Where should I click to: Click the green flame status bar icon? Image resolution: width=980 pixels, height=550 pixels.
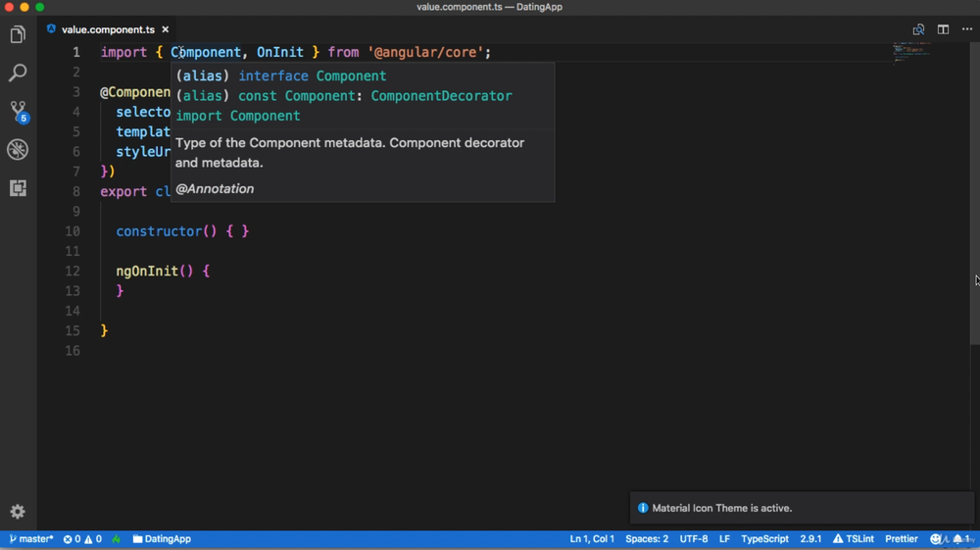click(117, 539)
